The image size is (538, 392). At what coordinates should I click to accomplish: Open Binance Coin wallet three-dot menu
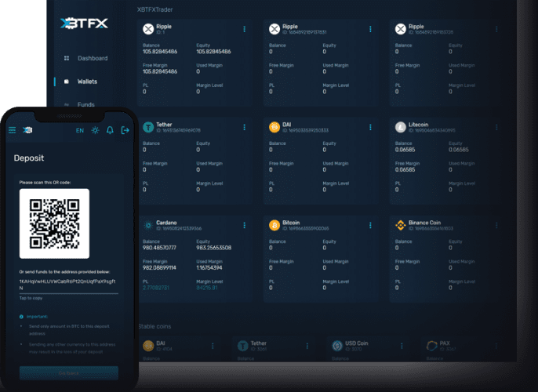tap(496, 225)
